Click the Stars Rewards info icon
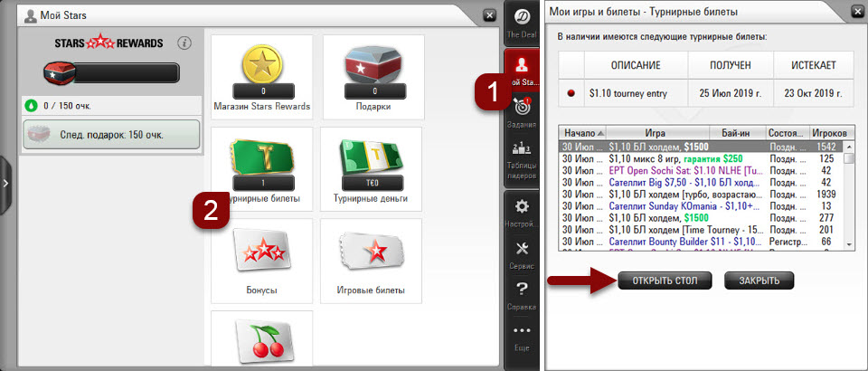Image resolution: width=868 pixels, height=371 pixels. 184,43
